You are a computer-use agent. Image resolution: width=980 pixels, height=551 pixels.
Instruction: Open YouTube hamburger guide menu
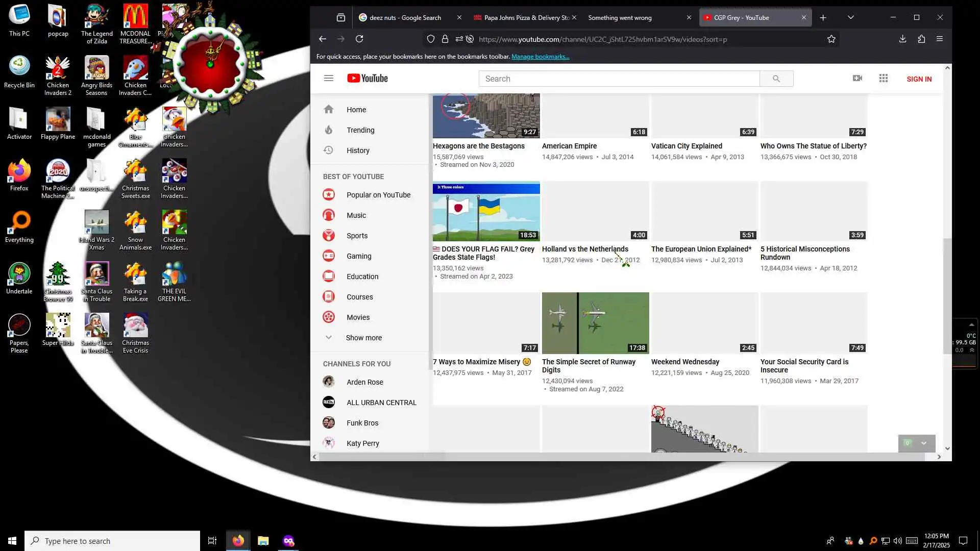[x=329, y=78]
